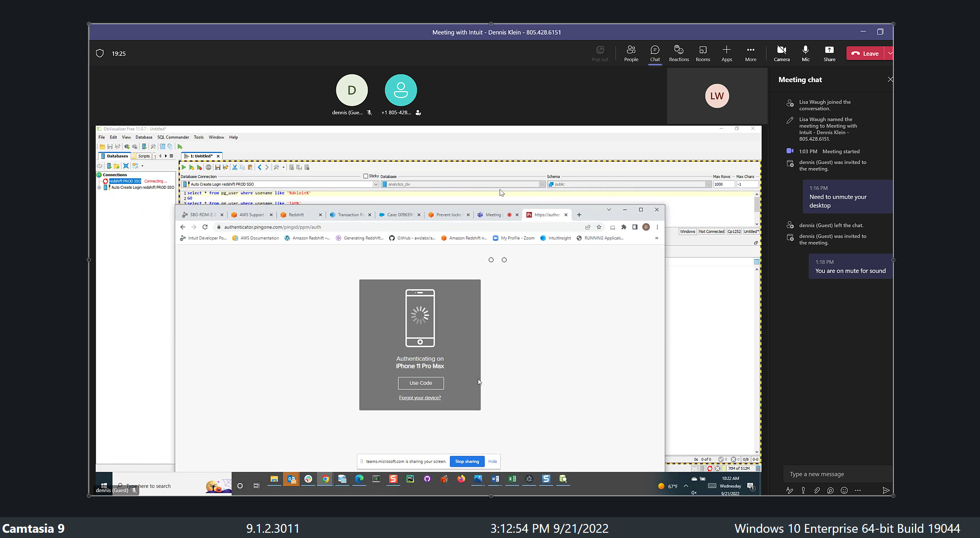This screenshot has width=980, height=538.
Task: Click the more chat options ellipsis
Action: (858, 490)
